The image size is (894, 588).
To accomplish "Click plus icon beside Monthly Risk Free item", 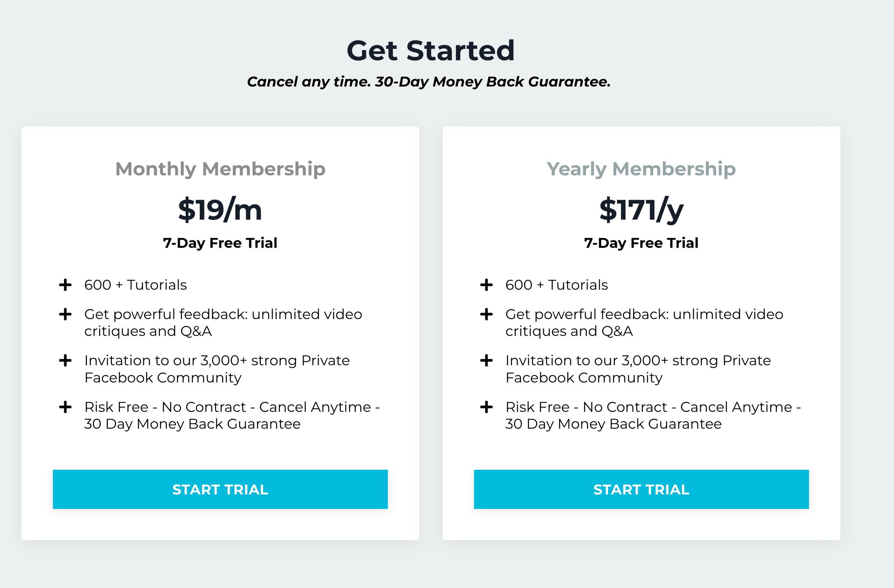I will point(65,407).
